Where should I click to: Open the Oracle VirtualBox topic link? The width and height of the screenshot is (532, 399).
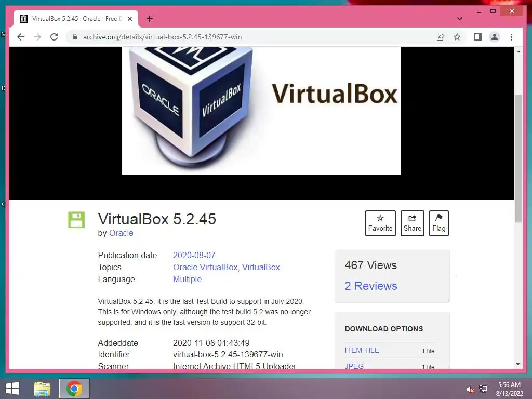205,268
